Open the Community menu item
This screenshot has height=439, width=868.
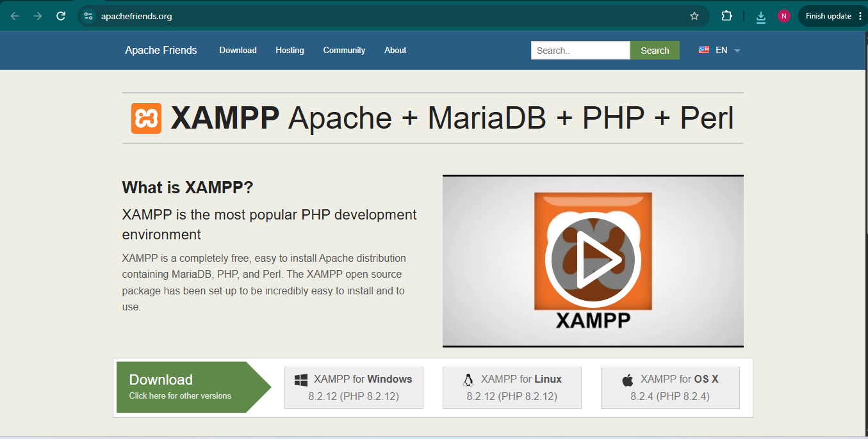click(344, 50)
